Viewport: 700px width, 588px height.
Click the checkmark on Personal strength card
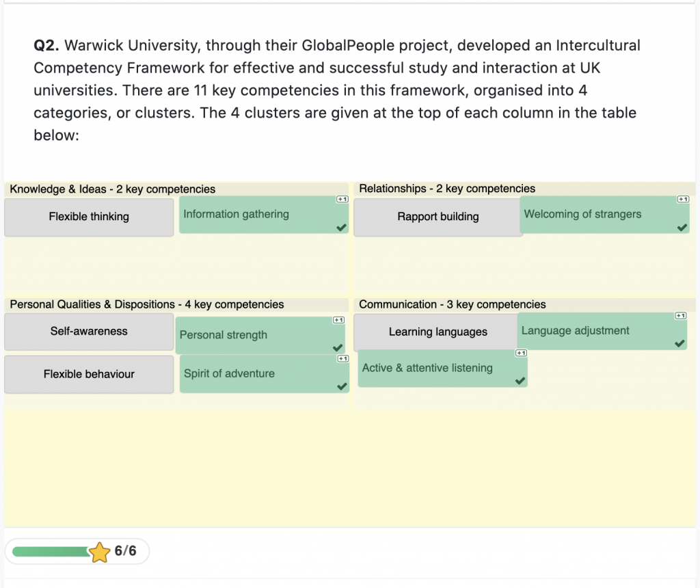point(338,348)
